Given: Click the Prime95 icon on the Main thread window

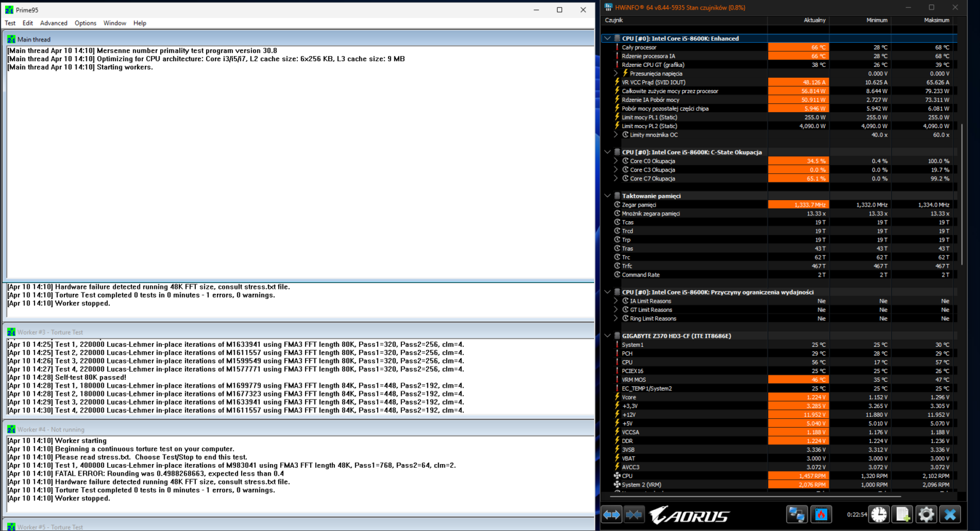Looking at the screenshot, I should point(10,39).
